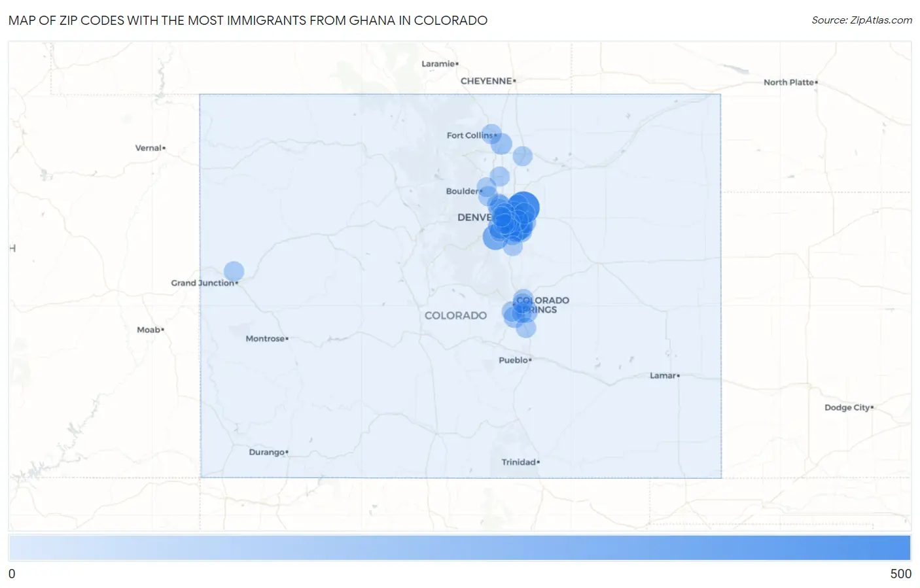Click the legend maximum value 500

[900, 574]
